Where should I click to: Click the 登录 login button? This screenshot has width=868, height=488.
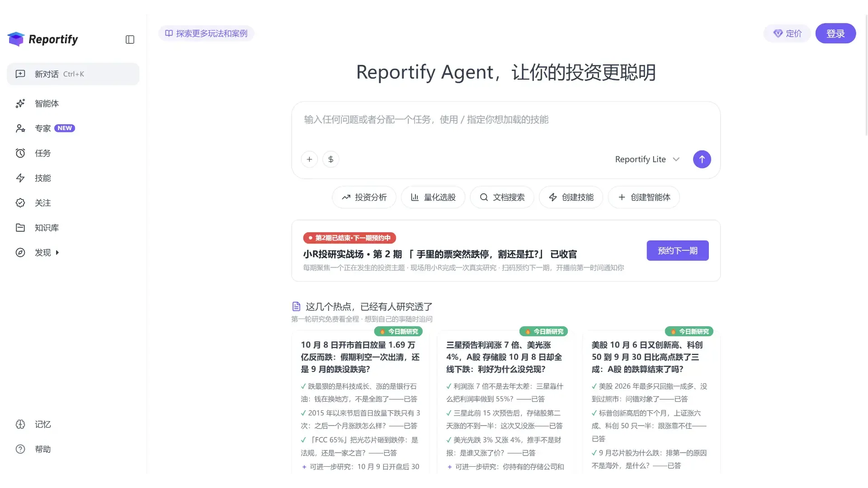(835, 33)
